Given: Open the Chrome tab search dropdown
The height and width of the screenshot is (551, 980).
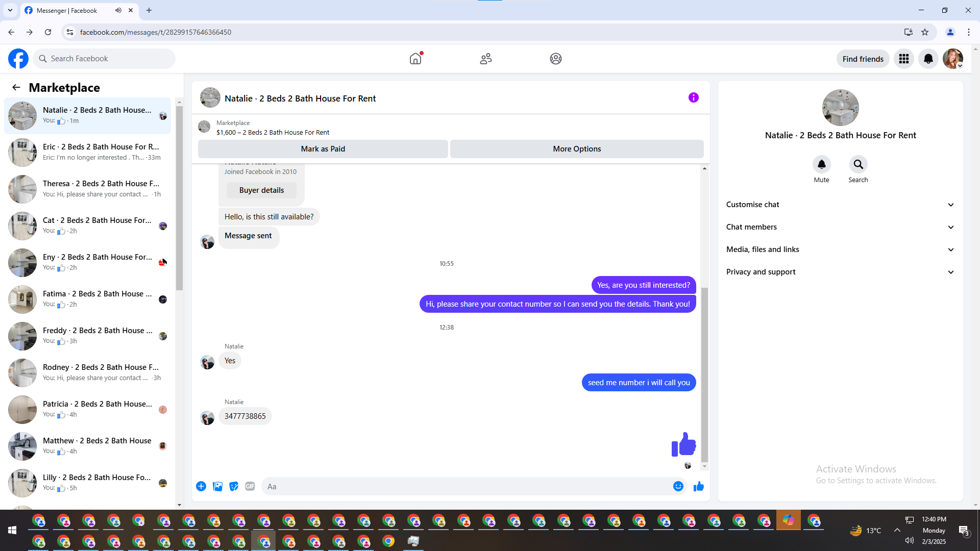Looking at the screenshot, I should coord(10,10).
